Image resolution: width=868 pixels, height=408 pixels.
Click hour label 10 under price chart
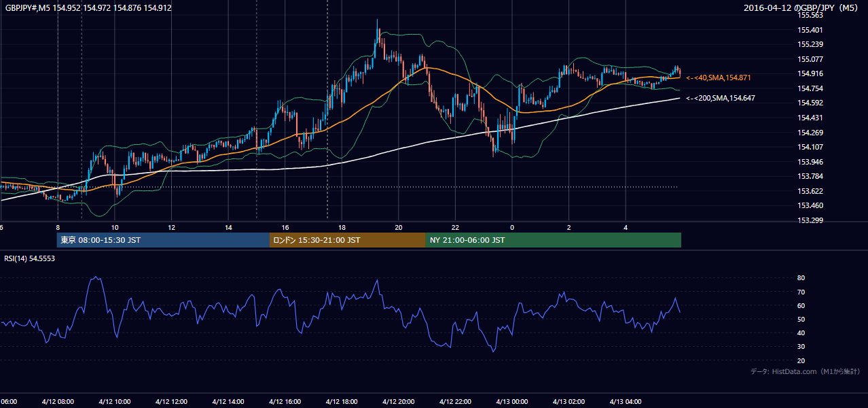(115, 228)
